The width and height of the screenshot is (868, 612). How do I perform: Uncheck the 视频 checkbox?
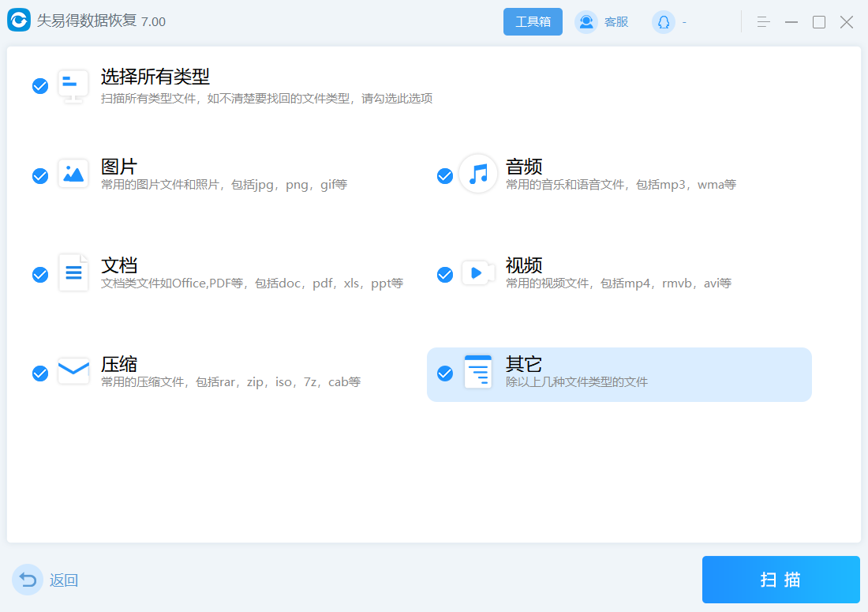pyautogui.click(x=445, y=274)
